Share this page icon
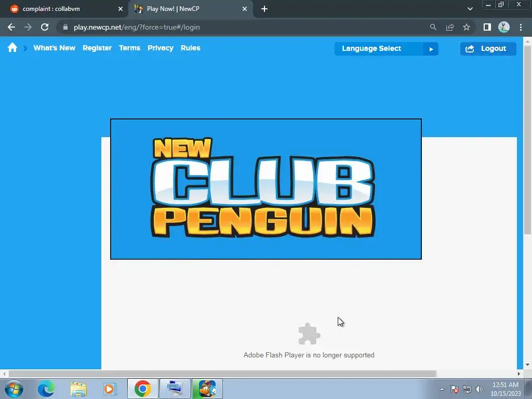Viewport: 532px width, 399px height. coord(450,27)
